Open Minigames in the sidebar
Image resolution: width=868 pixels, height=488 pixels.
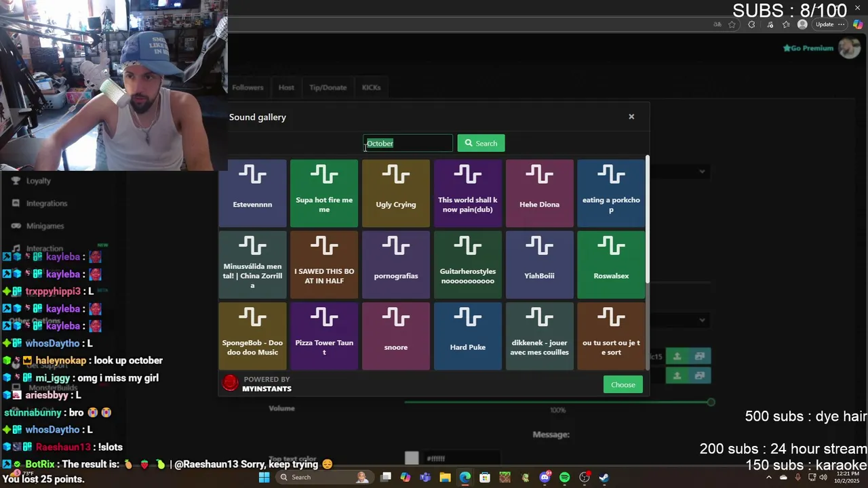[38, 226]
